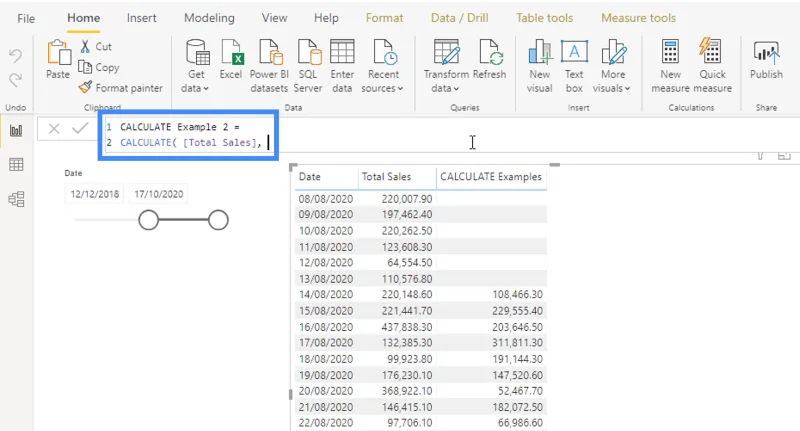The width and height of the screenshot is (800, 431).
Task: Select the 20/08/2020 date cell
Action: 326,391
